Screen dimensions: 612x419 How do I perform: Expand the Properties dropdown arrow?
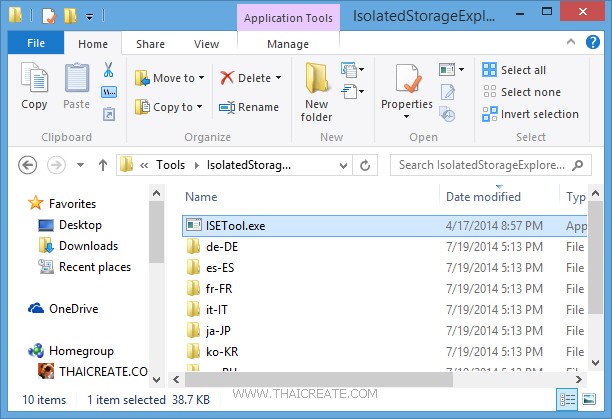pos(406,116)
